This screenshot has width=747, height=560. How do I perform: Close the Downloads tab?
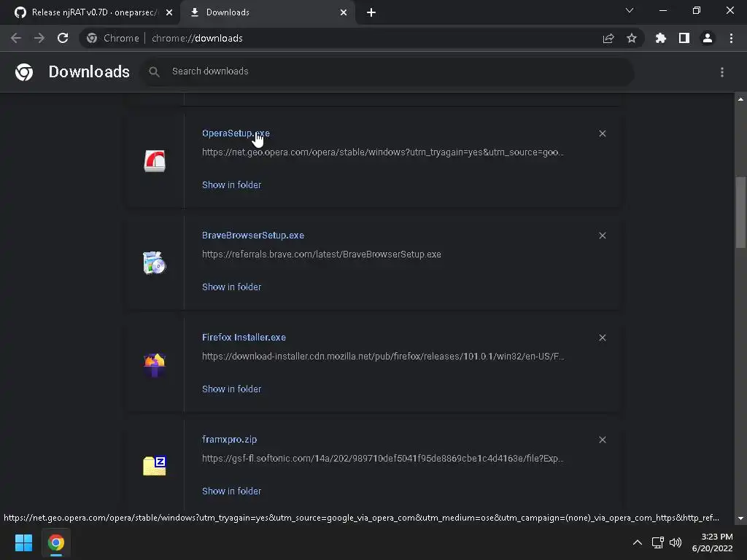(344, 12)
